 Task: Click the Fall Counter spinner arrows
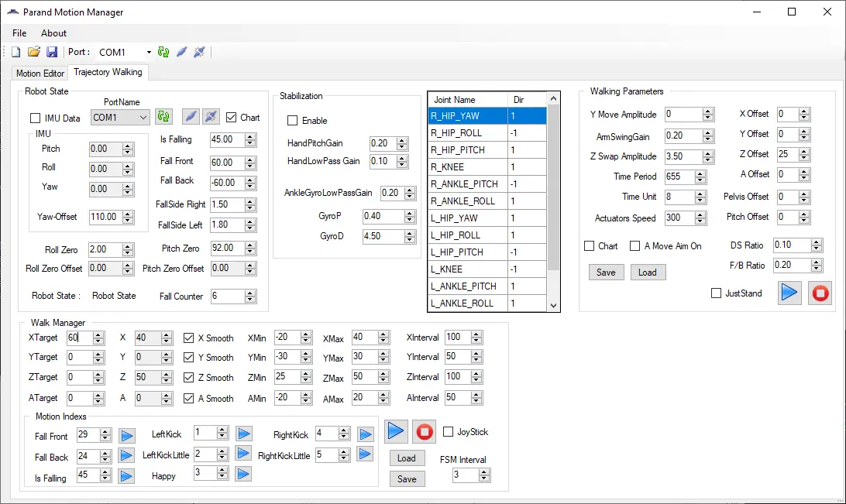tap(249, 296)
